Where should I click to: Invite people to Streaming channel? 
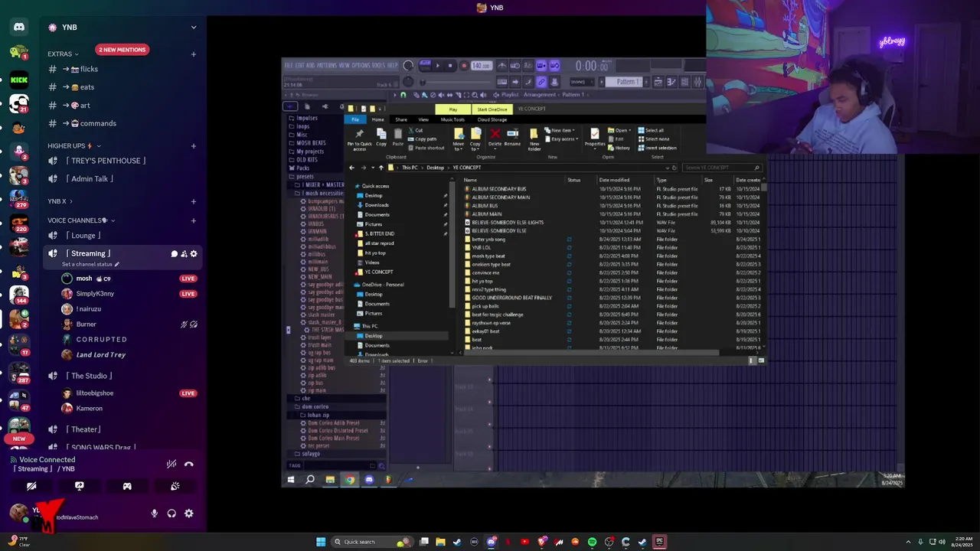click(184, 253)
